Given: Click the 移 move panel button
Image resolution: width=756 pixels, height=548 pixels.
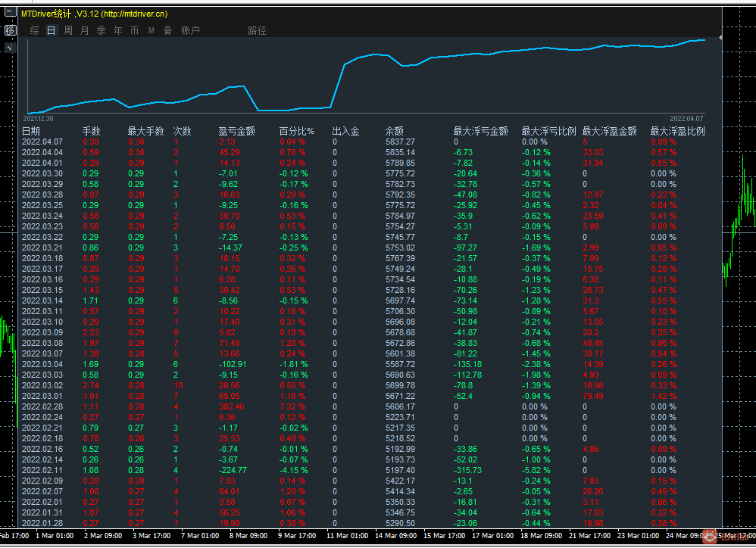Looking at the screenshot, I should 10,30.
